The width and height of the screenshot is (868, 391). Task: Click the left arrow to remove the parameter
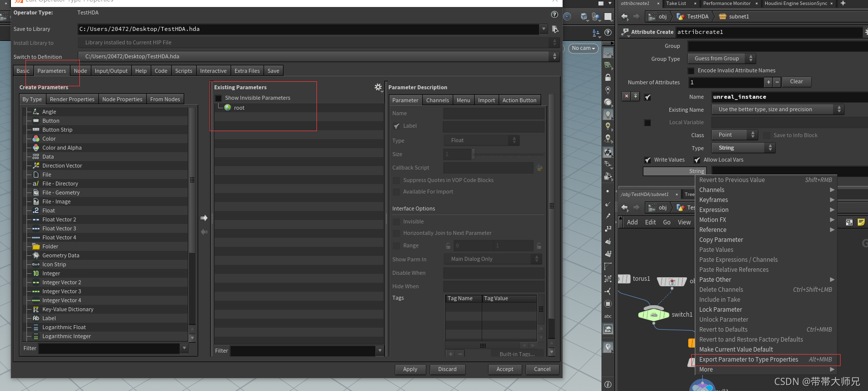click(204, 232)
